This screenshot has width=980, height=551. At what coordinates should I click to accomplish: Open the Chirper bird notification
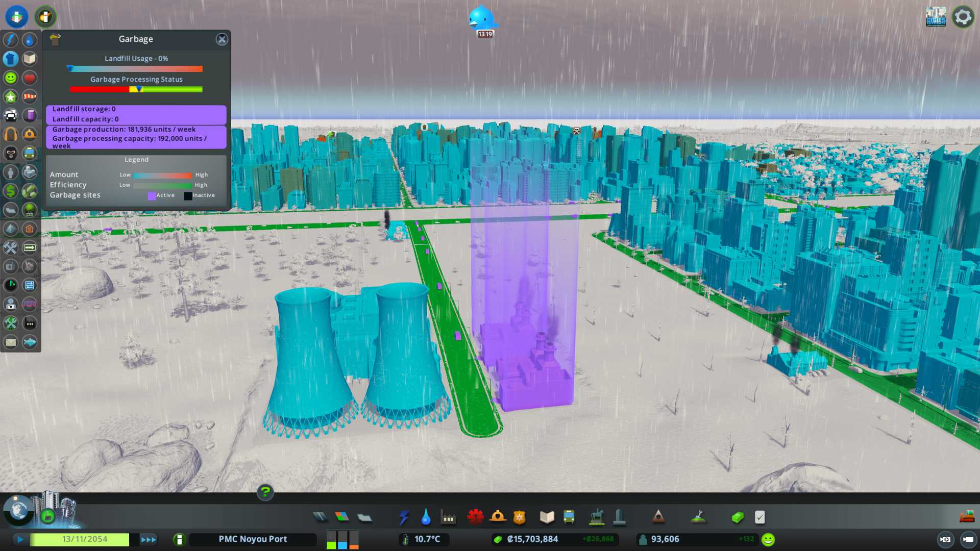coord(482,19)
